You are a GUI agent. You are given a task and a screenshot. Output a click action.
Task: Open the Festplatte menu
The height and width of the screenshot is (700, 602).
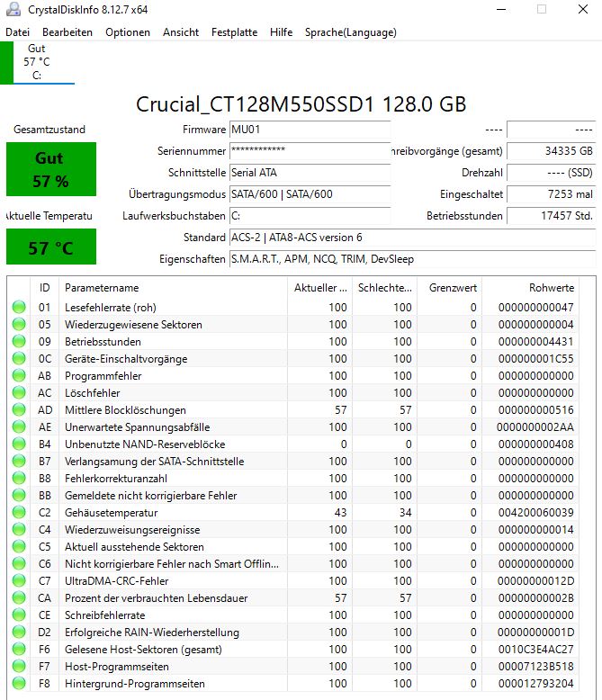(235, 32)
